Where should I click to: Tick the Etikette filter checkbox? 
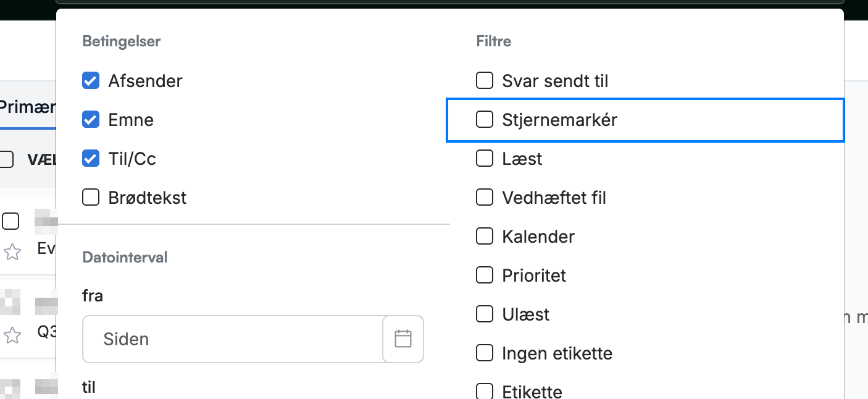point(485,392)
